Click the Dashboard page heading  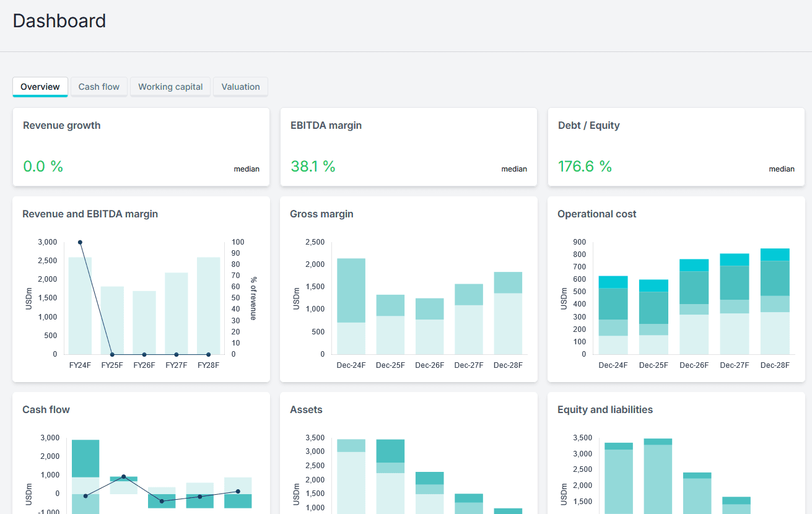point(59,21)
